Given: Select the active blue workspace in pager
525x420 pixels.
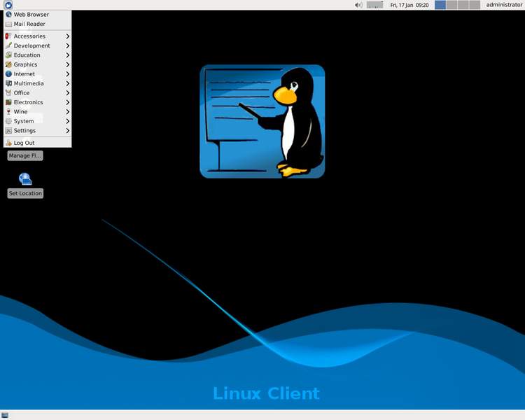Looking at the screenshot, I should 440,5.
